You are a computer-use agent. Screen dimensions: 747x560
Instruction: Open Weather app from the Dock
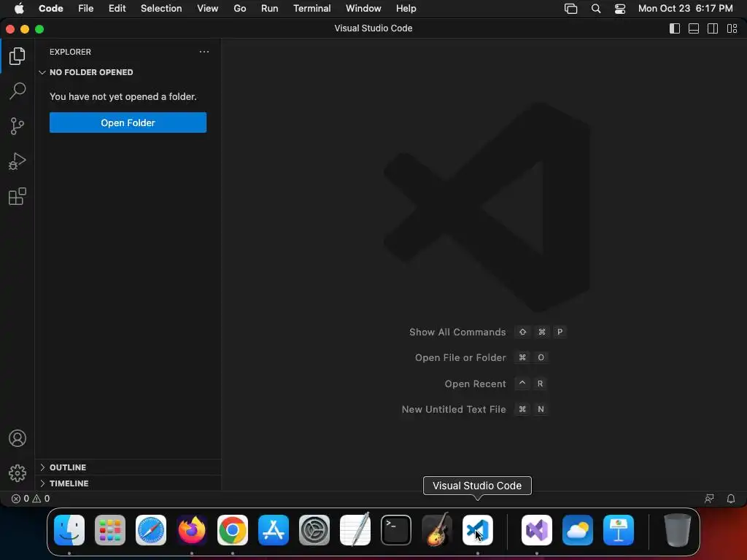[578, 530]
